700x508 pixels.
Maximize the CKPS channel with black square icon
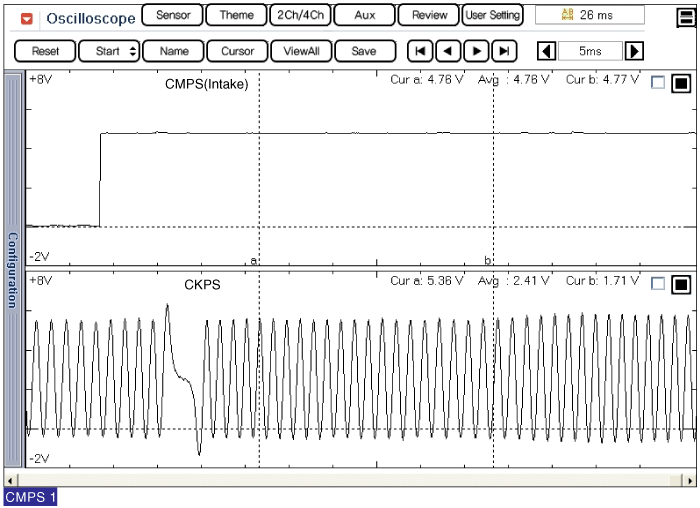pos(681,284)
